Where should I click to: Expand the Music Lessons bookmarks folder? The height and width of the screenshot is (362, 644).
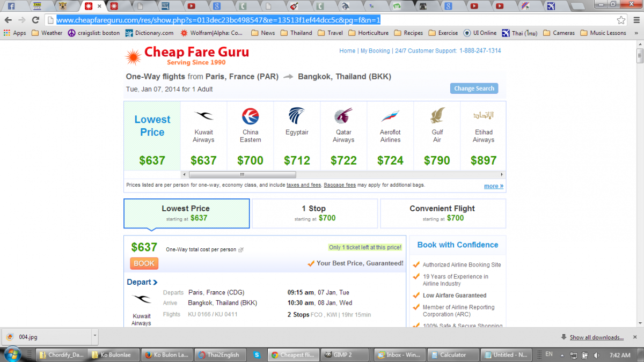pyautogui.click(x=603, y=33)
